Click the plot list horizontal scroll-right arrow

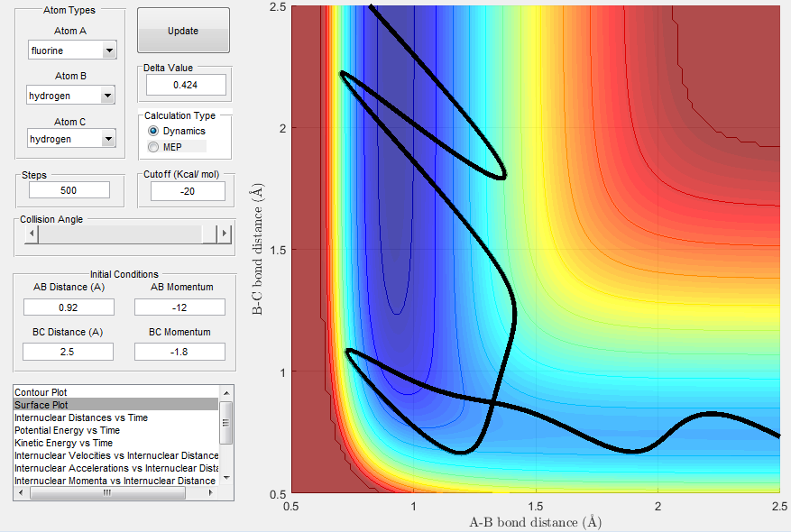click(x=211, y=492)
